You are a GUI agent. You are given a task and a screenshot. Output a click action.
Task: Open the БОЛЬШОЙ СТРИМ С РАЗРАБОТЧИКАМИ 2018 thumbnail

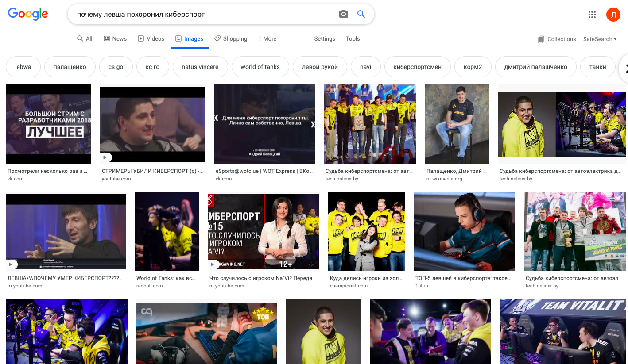48,124
